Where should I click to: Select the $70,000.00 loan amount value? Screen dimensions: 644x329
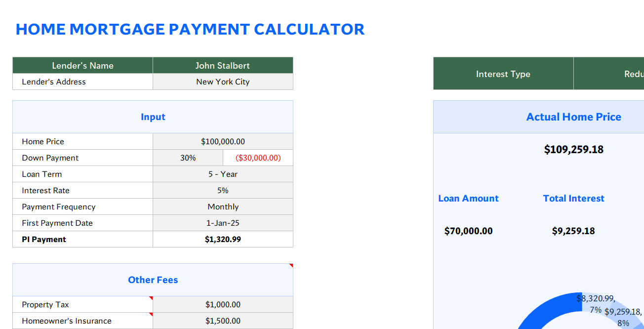click(x=468, y=231)
